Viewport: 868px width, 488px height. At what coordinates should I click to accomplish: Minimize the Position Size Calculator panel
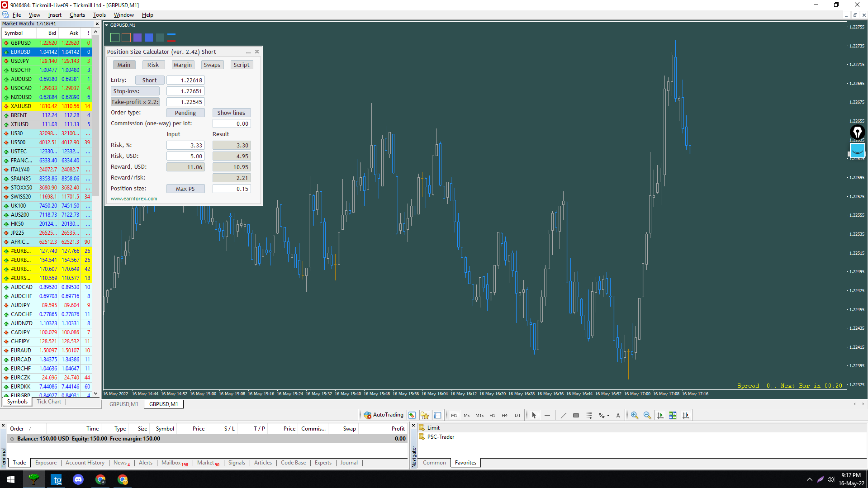point(248,52)
